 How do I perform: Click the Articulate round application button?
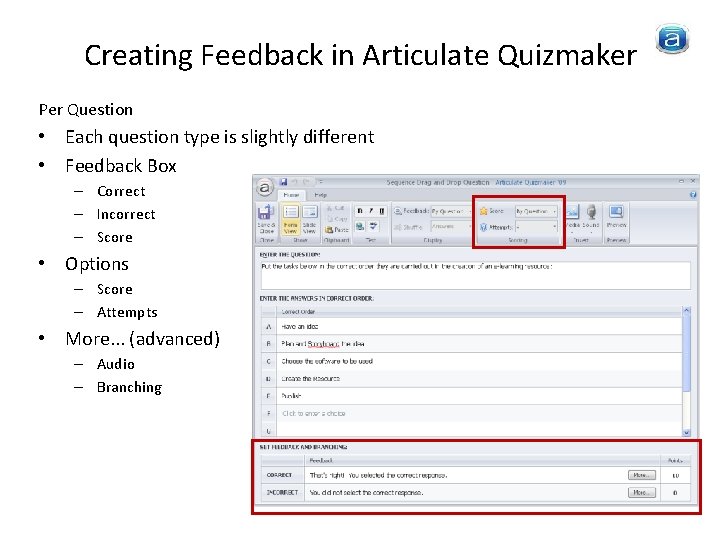[x=264, y=187]
